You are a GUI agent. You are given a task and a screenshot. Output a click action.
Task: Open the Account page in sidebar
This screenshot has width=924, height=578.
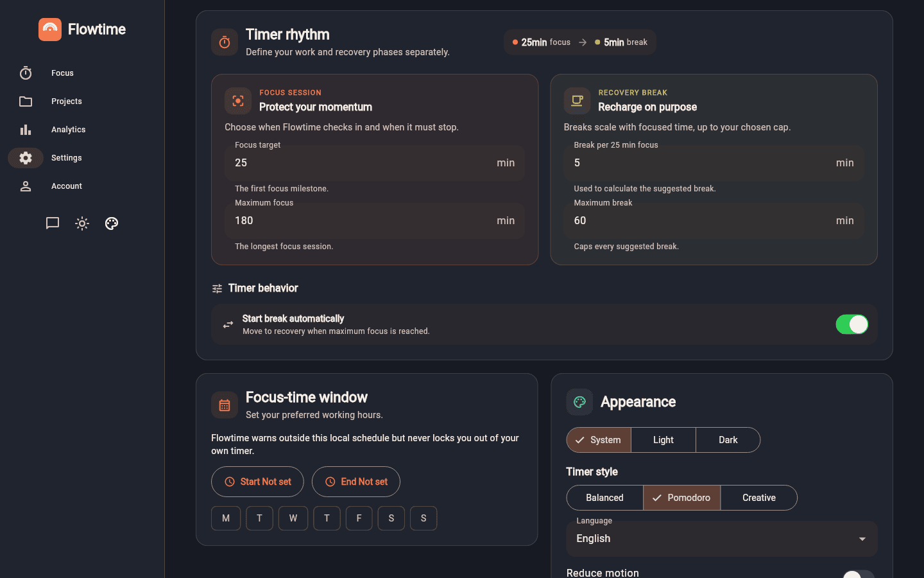(67, 186)
